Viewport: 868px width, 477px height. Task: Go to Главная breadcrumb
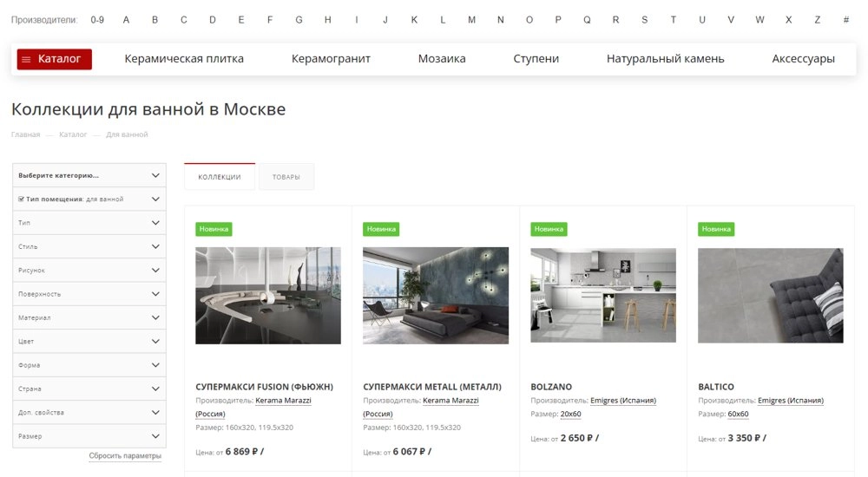pyautogui.click(x=25, y=134)
